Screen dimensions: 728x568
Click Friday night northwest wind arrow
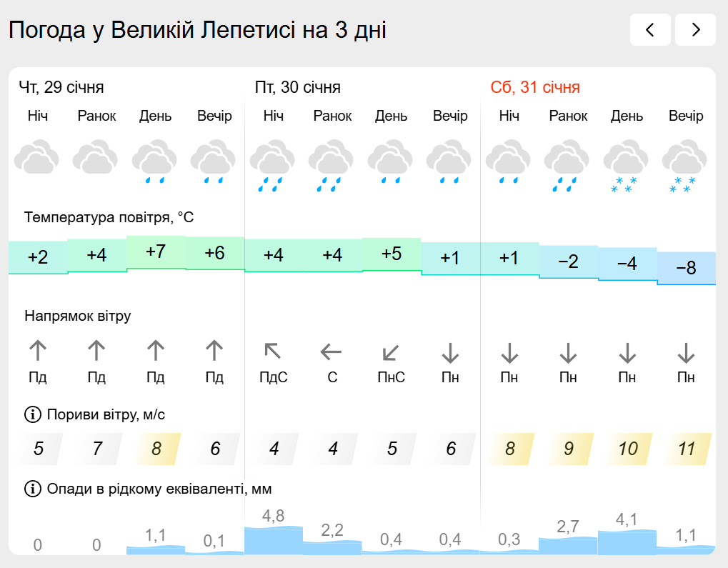(273, 352)
